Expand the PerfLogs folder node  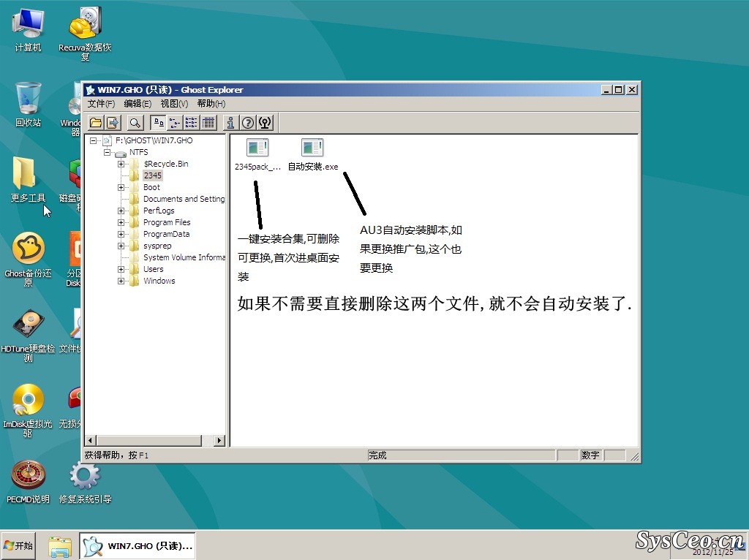click(121, 211)
